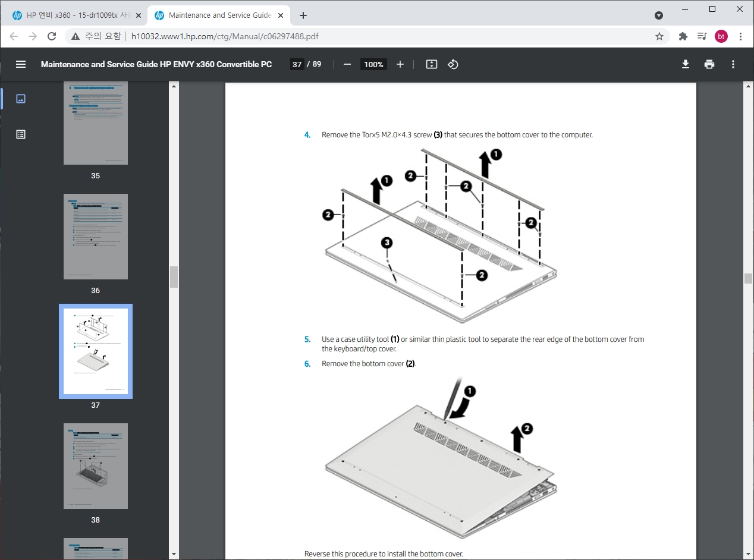This screenshot has width=754, height=560.
Task: Click the page number field showing 37
Action: (x=297, y=64)
